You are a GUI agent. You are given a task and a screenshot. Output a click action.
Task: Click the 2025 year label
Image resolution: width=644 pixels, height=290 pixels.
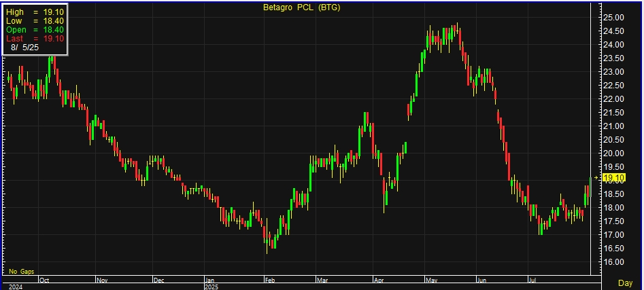coord(211,287)
